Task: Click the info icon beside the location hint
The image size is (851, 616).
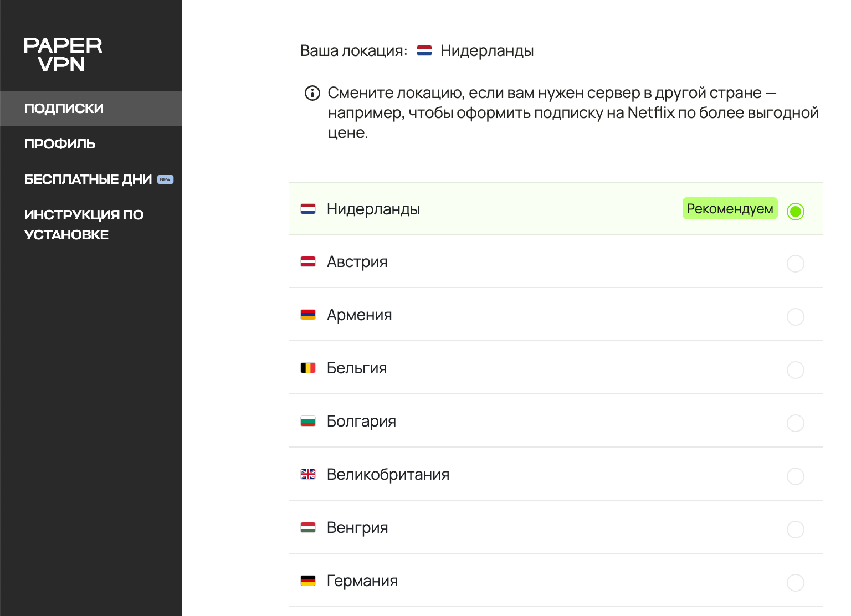Action: coord(312,93)
